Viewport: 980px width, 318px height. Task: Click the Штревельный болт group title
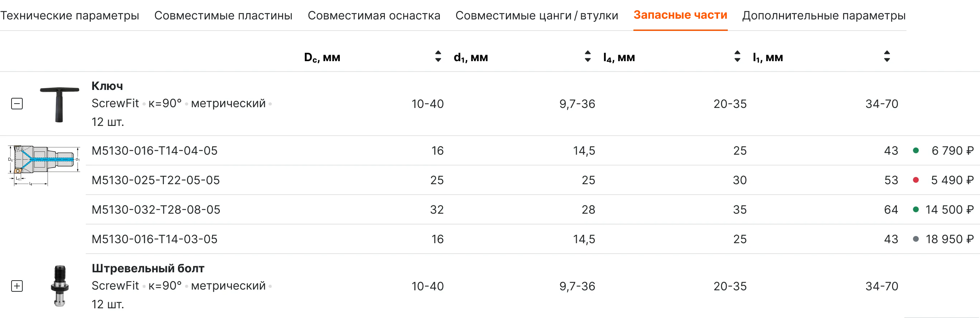click(148, 269)
